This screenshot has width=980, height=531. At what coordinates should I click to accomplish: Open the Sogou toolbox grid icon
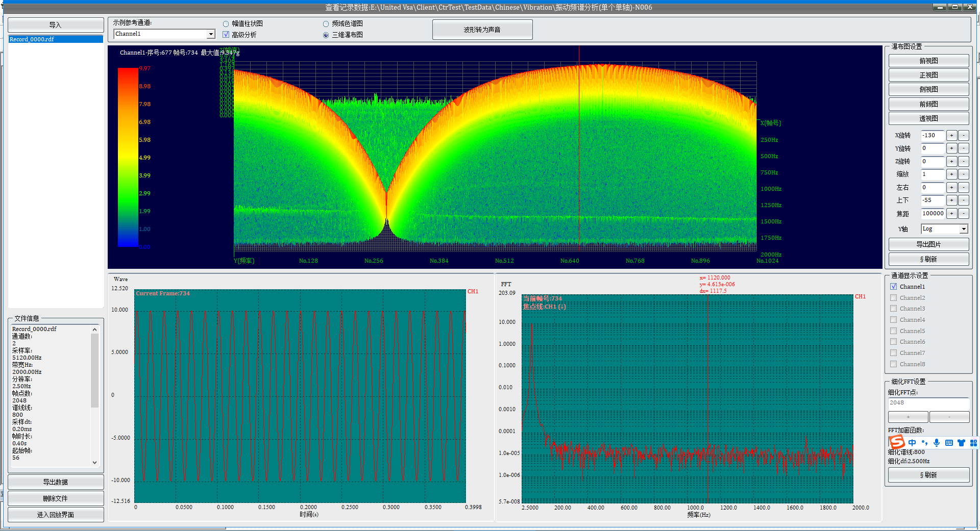tap(973, 443)
